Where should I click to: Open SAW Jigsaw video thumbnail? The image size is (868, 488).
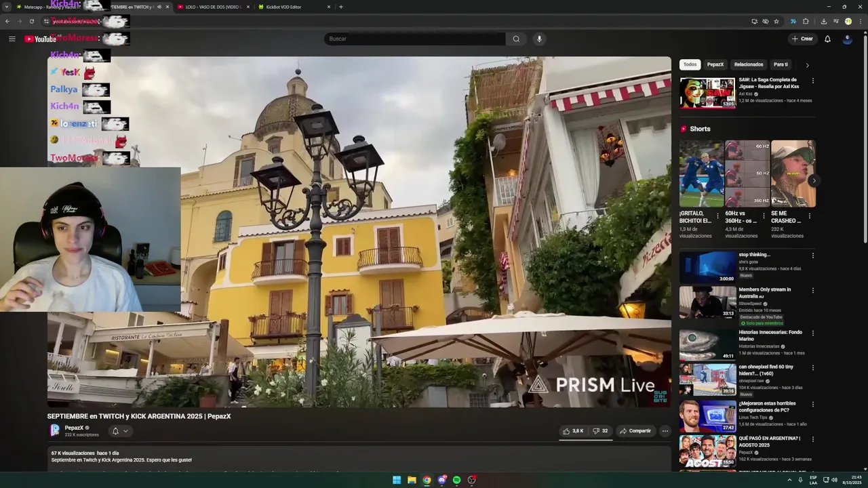(707, 93)
